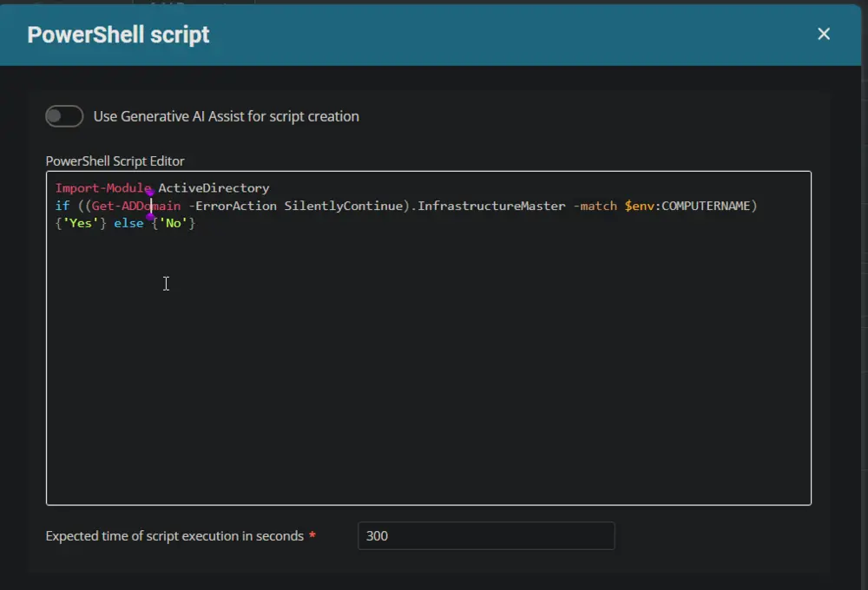This screenshot has height=590, width=868.
Task: Edit the expected execution time field showing 300
Action: pyautogui.click(x=486, y=535)
